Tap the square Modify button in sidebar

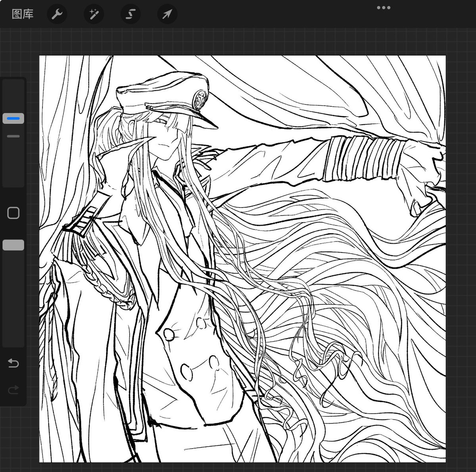[13, 213]
